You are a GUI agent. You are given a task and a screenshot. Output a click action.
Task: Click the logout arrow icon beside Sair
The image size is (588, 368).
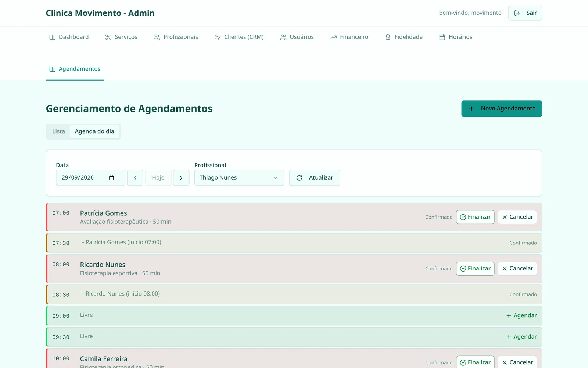[517, 13]
